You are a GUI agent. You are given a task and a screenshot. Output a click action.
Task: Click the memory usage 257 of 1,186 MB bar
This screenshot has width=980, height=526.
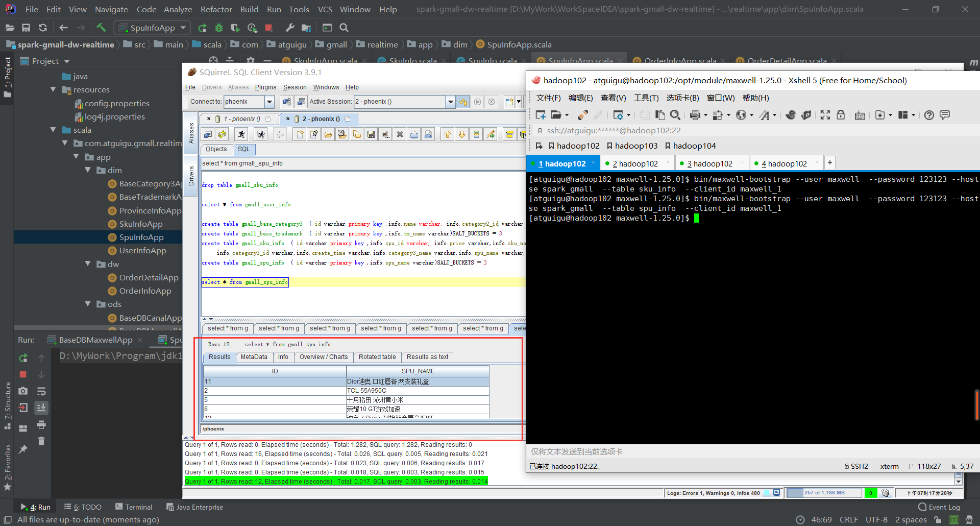pyautogui.click(x=824, y=493)
